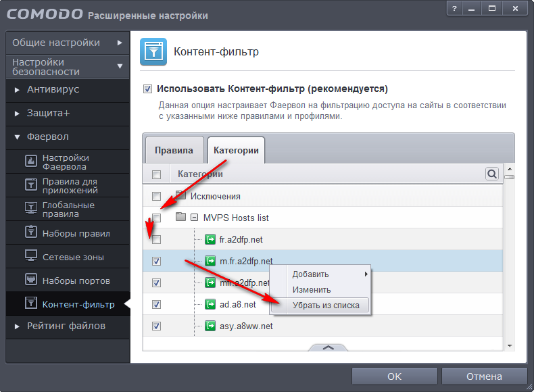The width and height of the screenshot is (534, 392).
Task: Click the Rulesets sidebar icon
Action: pos(31,232)
